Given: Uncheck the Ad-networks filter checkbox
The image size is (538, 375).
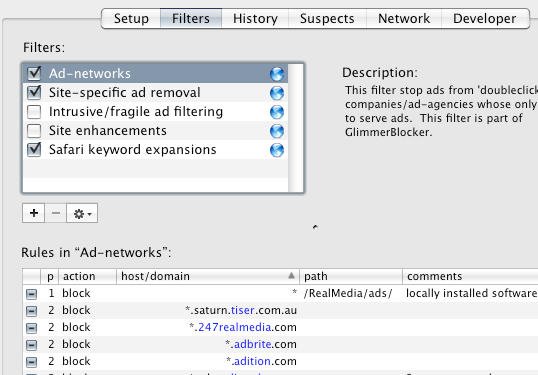Looking at the screenshot, I should tap(34, 73).
